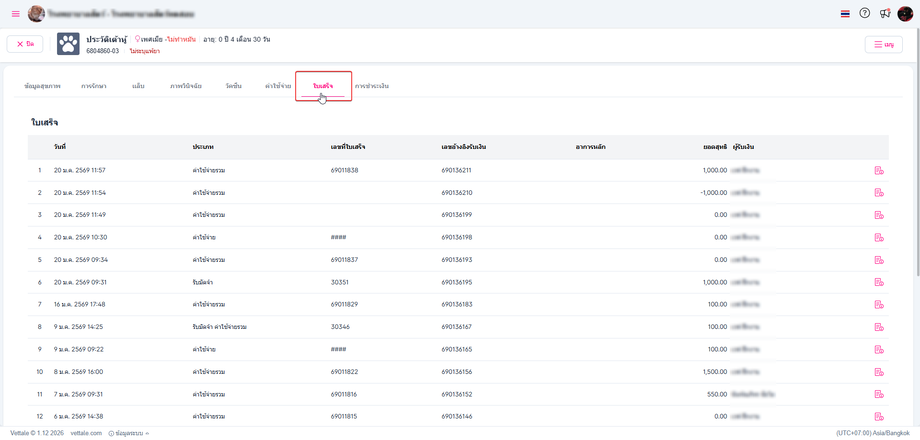
Task: Open receipt document icon for row 1
Action: [879, 171]
